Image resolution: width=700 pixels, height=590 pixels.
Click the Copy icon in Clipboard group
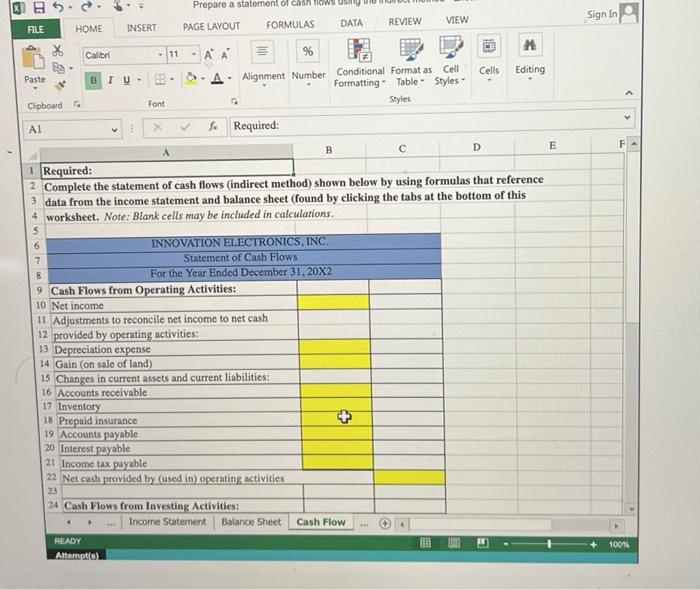tap(58, 68)
